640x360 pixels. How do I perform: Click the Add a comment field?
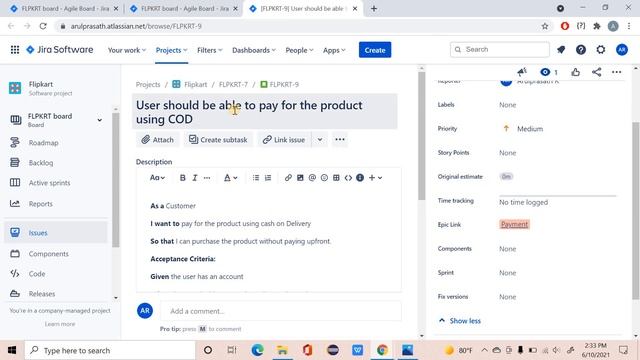click(281, 311)
